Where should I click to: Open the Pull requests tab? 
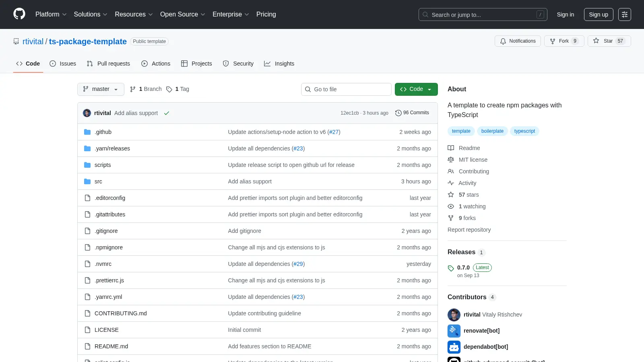click(108, 64)
